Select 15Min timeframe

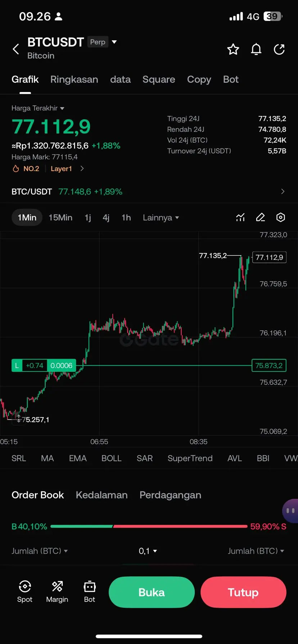[x=60, y=217]
